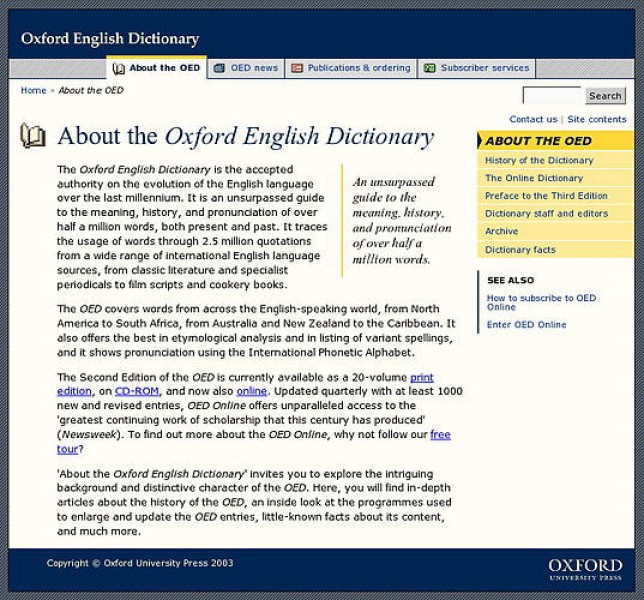This screenshot has height=600, width=644.
Task: Click the book icon on About the OED tab
Action: pos(119,69)
